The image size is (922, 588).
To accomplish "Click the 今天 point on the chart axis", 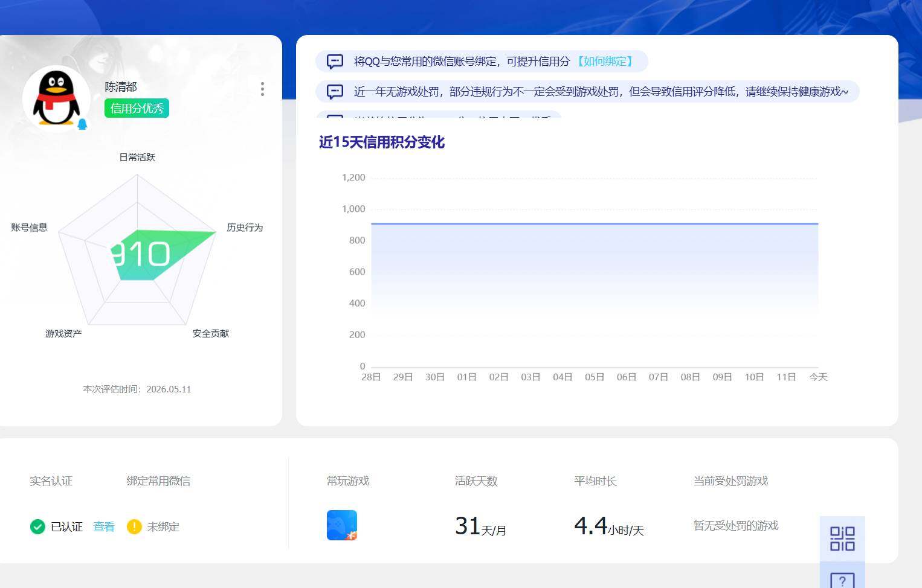I will 818,377.
